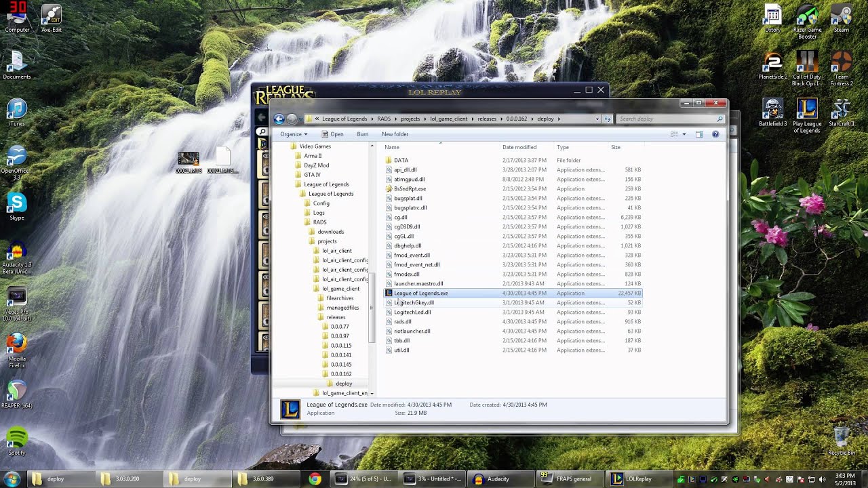The height and width of the screenshot is (488, 868).
Task: Open the Documents desktop icon
Action: coord(17,64)
